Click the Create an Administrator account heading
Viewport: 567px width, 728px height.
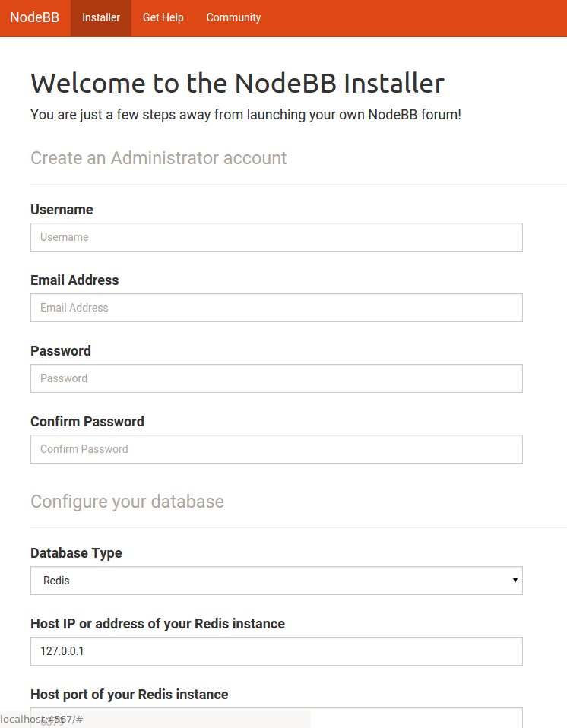(159, 158)
